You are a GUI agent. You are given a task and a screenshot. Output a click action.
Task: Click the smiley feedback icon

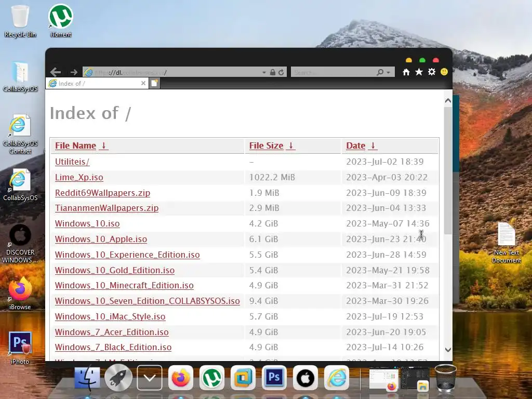(x=444, y=72)
